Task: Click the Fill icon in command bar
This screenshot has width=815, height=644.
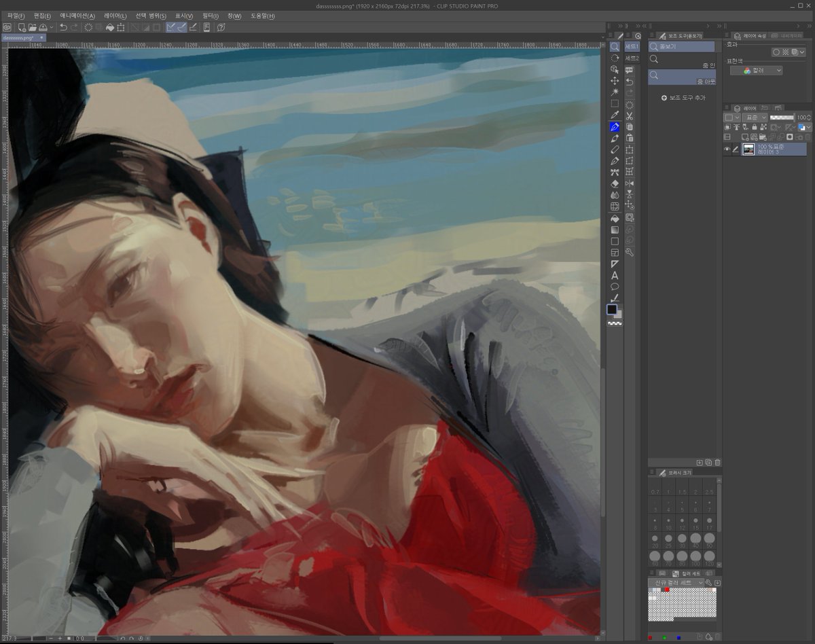Action: click(110, 27)
